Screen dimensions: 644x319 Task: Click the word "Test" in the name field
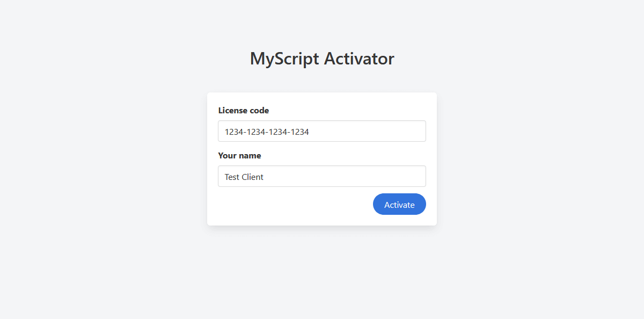(x=232, y=177)
